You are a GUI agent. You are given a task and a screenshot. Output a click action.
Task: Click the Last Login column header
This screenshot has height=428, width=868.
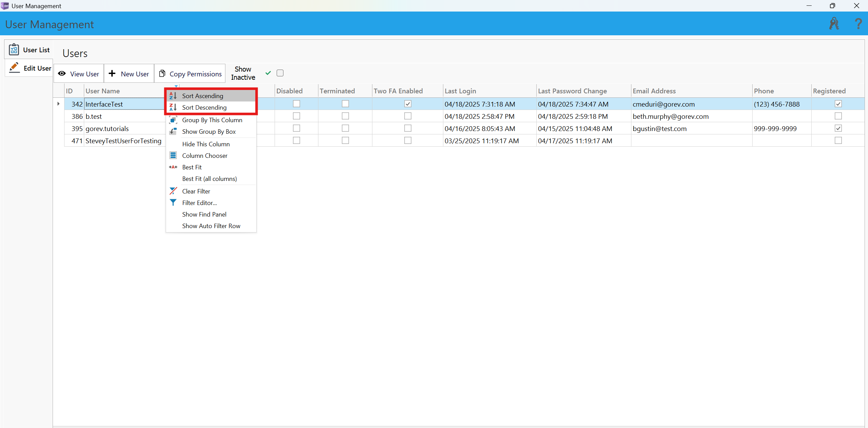click(490, 91)
